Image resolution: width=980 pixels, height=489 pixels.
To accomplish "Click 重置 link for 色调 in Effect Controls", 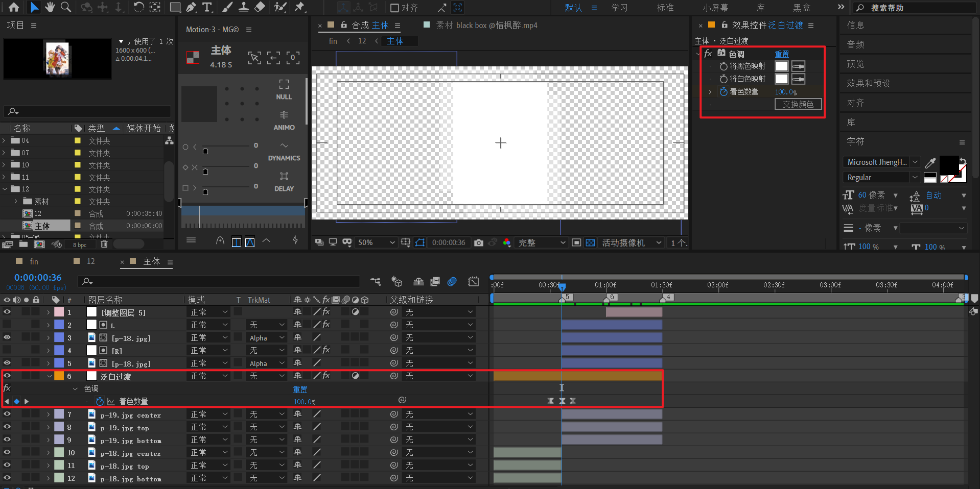I will pos(782,54).
